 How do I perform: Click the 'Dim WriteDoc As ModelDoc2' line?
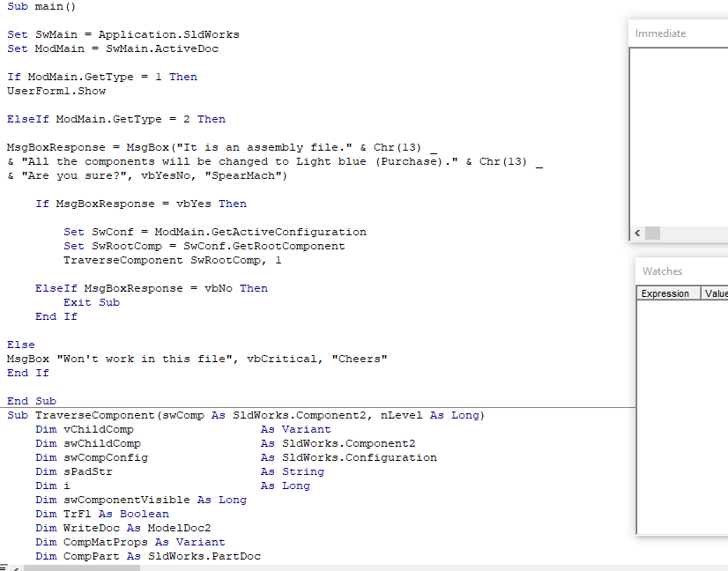(x=123, y=529)
